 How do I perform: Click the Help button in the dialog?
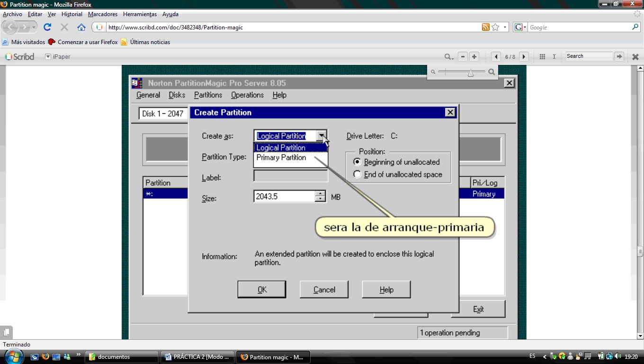(386, 290)
